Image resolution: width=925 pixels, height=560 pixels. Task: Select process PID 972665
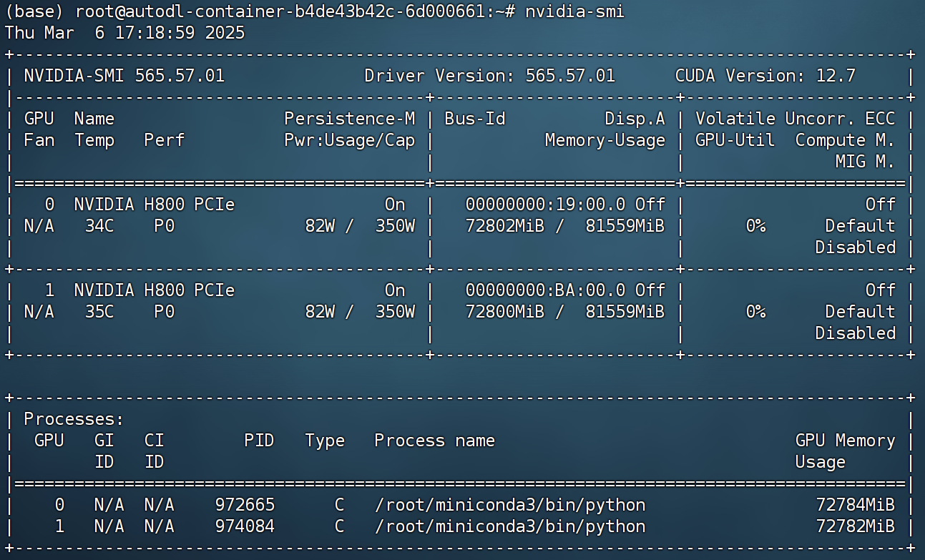245,505
